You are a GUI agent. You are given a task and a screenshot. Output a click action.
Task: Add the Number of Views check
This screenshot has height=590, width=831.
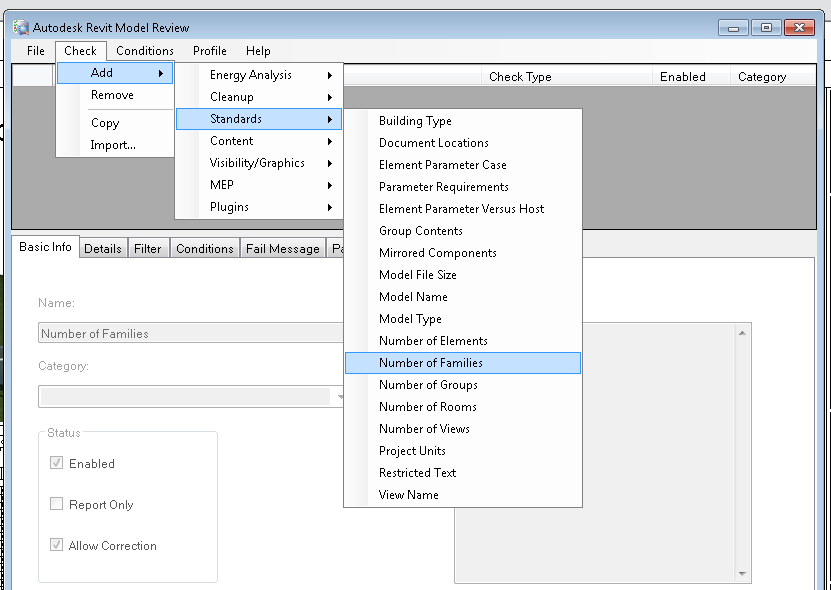(463, 429)
